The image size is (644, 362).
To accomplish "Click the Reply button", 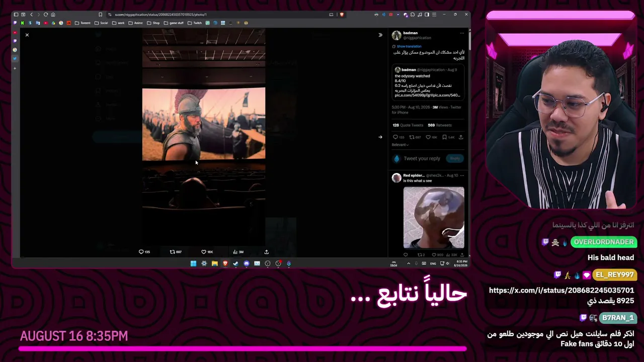I will (455, 158).
